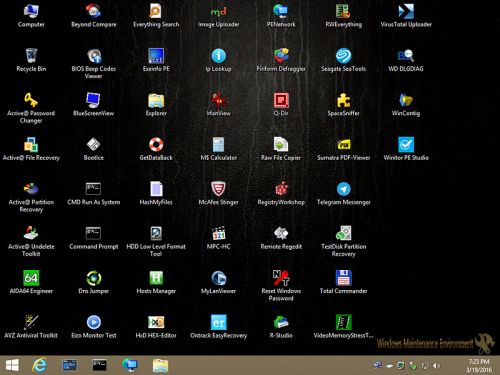The height and width of the screenshot is (375, 500).
Task: Click the taskbar clock showing 7:23 PM
Action: 479,366
